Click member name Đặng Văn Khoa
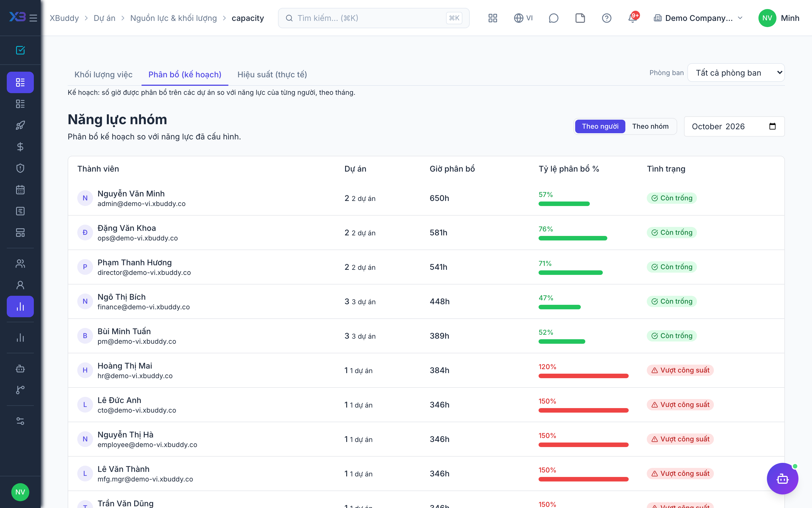 click(x=127, y=228)
